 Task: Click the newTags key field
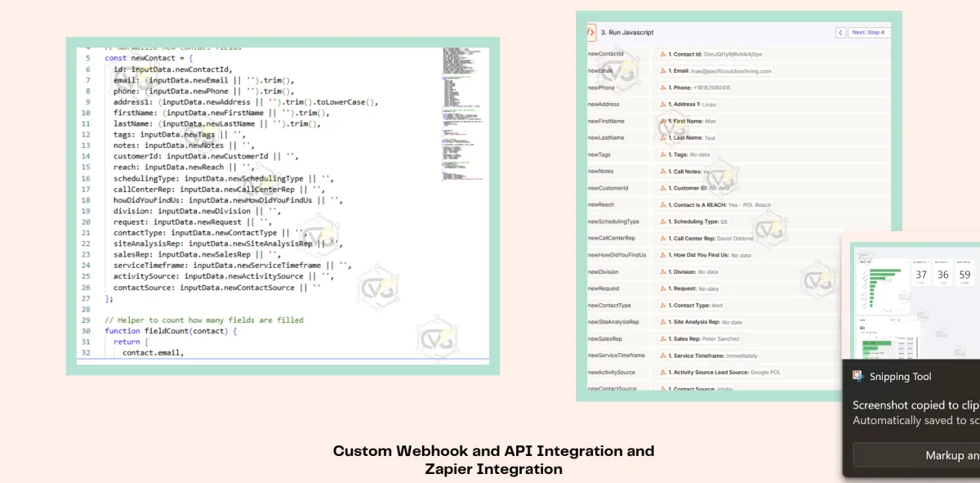pyautogui.click(x=618, y=154)
